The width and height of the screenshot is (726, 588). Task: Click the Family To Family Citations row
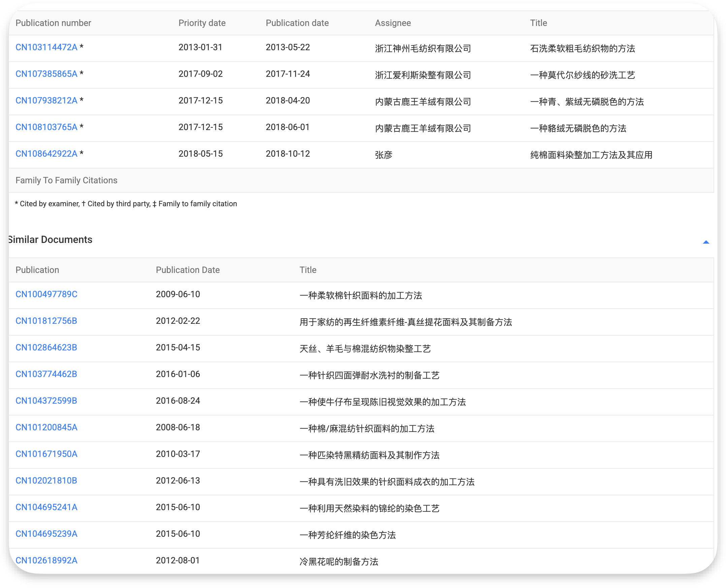coord(66,180)
